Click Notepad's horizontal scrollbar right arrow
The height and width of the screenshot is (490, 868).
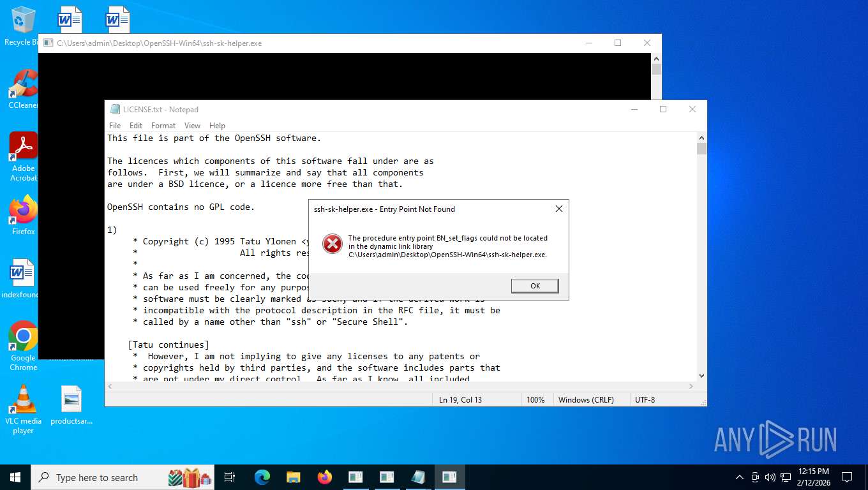point(691,386)
